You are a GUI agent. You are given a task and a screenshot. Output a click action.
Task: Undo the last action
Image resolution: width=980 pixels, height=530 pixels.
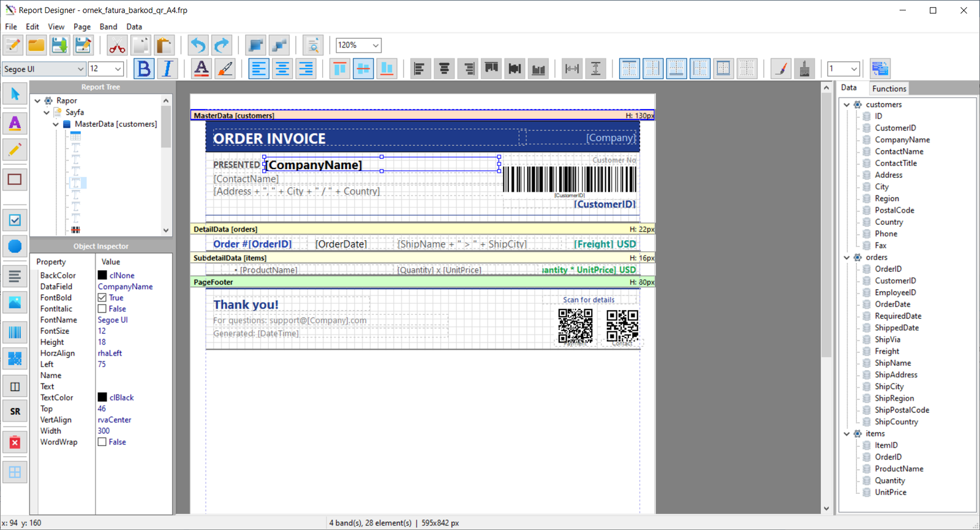click(x=198, y=45)
